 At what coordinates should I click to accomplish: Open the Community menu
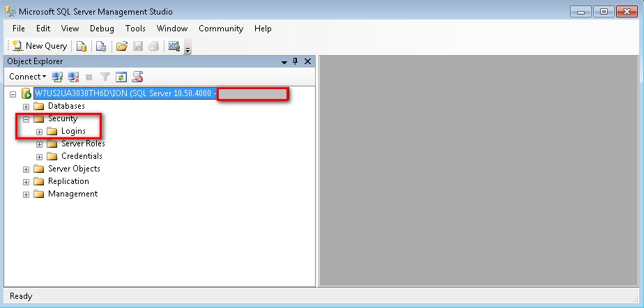tap(221, 29)
